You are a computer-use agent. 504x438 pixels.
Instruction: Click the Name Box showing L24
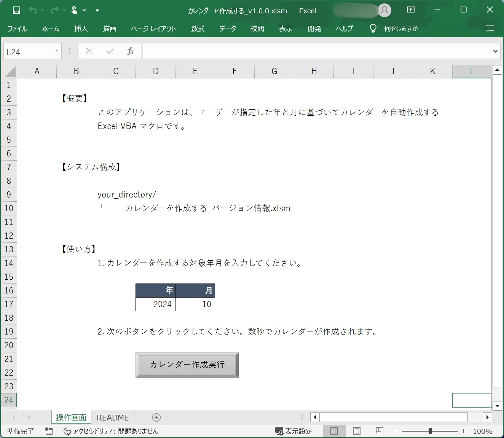29,52
